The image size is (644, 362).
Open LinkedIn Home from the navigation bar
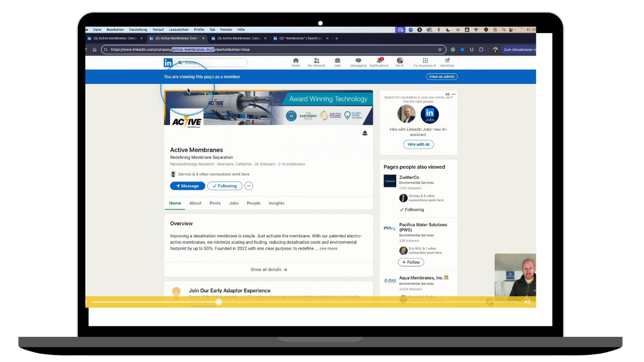[296, 62]
